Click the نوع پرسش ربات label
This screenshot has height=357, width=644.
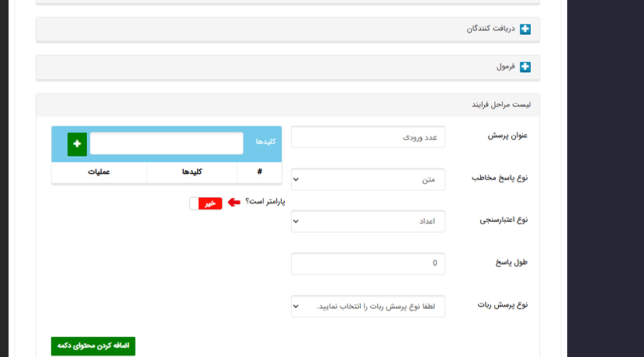click(x=503, y=305)
